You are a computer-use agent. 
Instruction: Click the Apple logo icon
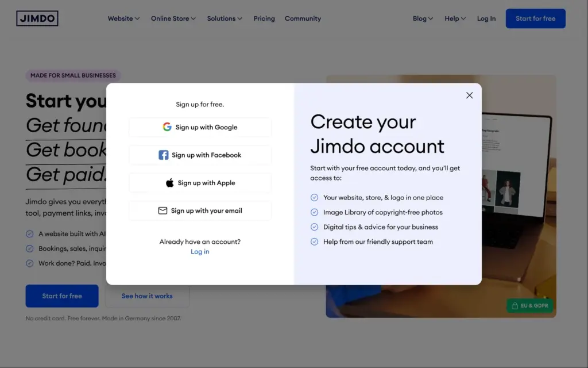coord(169,183)
